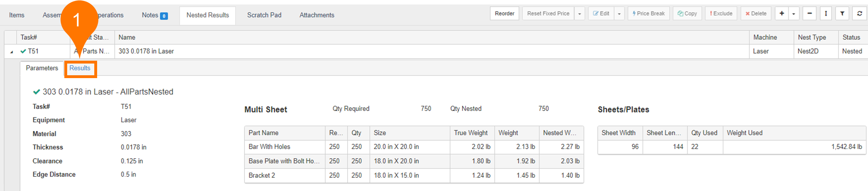
Task: Click the Exclude button
Action: coord(721,13)
